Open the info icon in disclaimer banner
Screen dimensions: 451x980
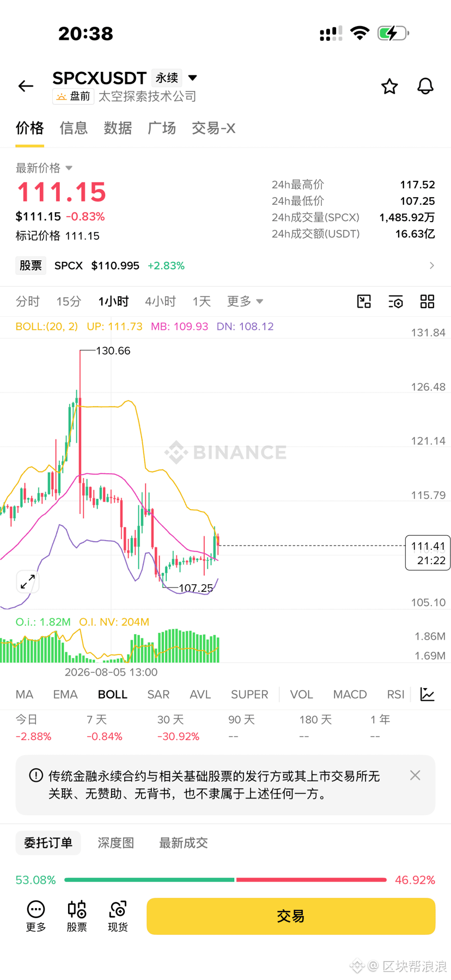pos(36,775)
